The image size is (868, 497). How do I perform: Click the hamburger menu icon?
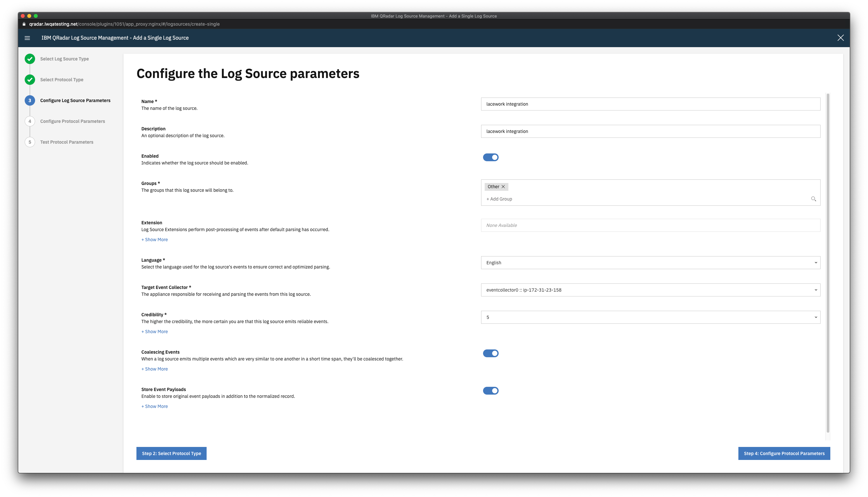coord(27,38)
